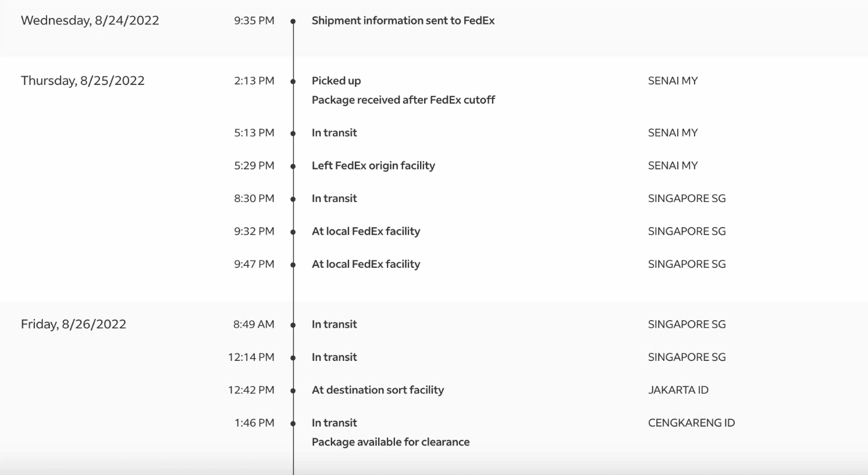Click the timeline dot beside 5:29 PM
This screenshot has width=868, height=475.
pos(293,166)
